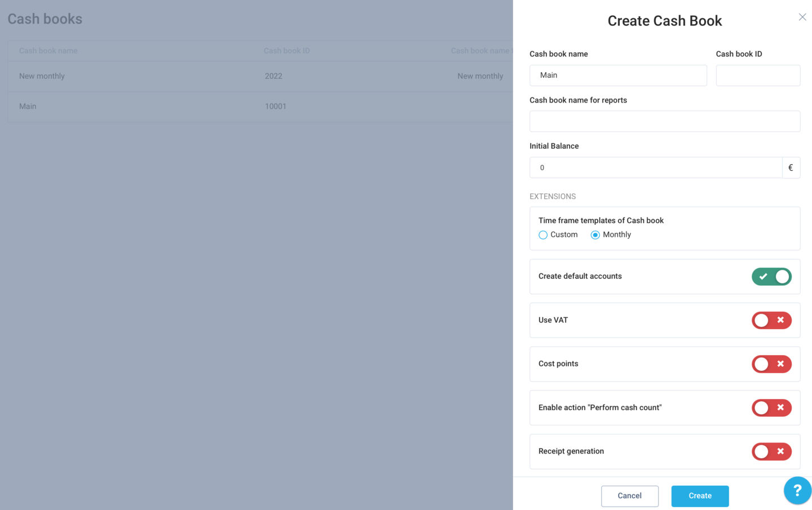
Task: Toggle Enable action "Perform cash count"
Action: (771, 407)
